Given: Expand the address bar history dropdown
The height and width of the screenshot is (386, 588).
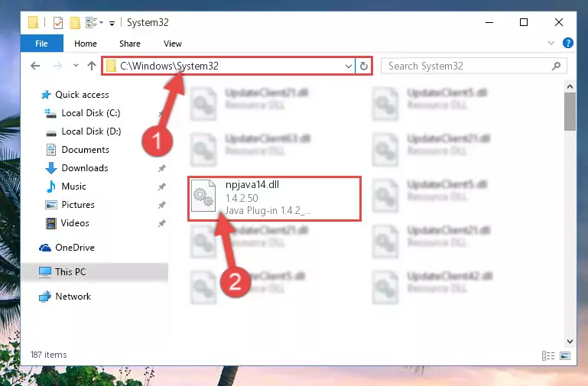Looking at the screenshot, I should click(349, 66).
